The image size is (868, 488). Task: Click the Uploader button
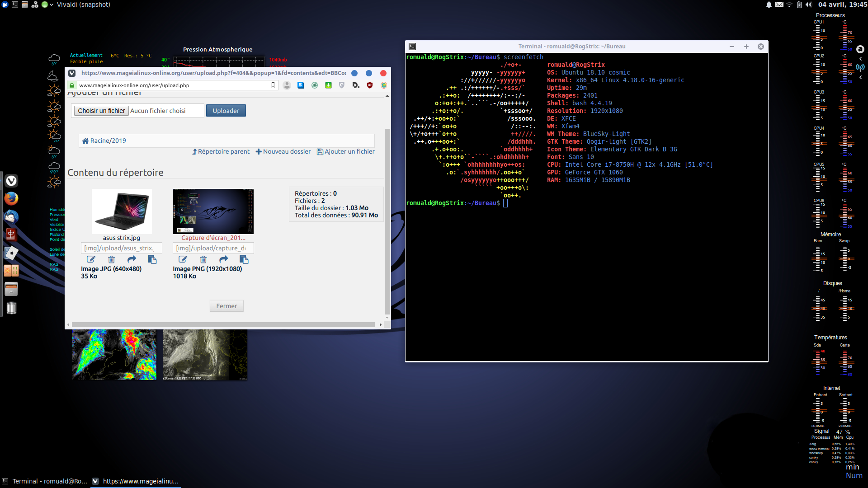coord(226,111)
